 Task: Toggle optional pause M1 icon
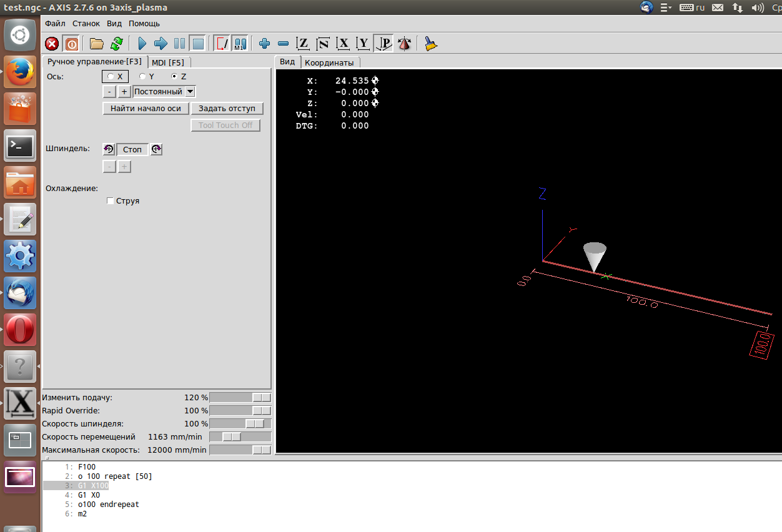pyautogui.click(x=240, y=44)
